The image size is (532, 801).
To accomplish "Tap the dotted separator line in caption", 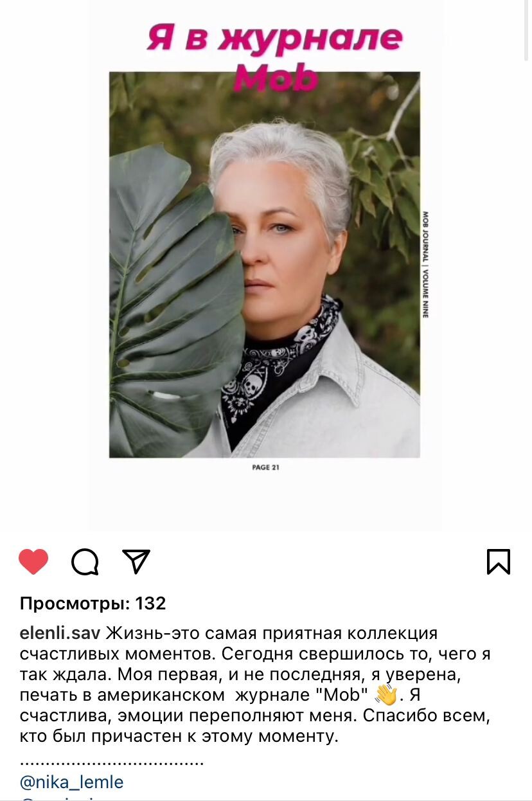I will point(112,764).
